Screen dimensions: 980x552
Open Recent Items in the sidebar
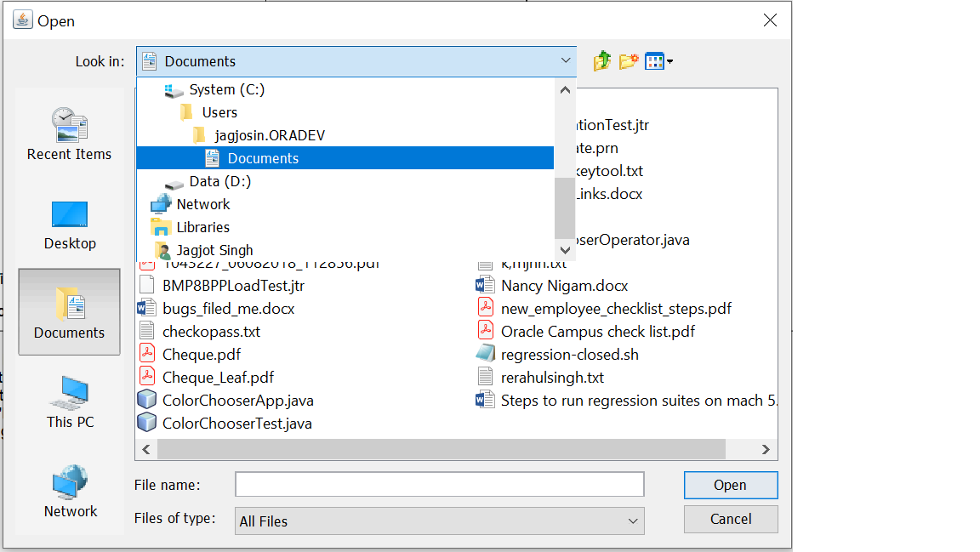(x=69, y=134)
